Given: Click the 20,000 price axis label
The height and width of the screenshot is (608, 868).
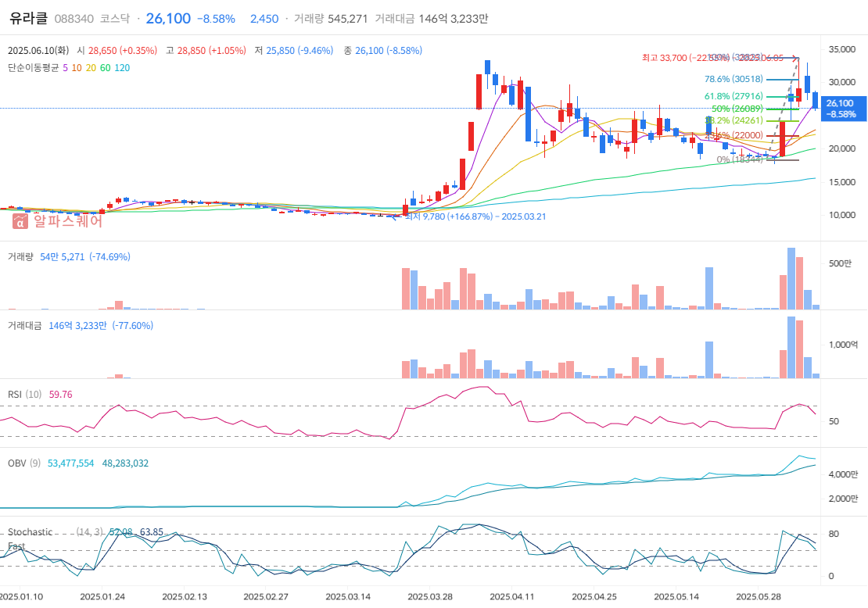Looking at the screenshot, I should point(841,148).
